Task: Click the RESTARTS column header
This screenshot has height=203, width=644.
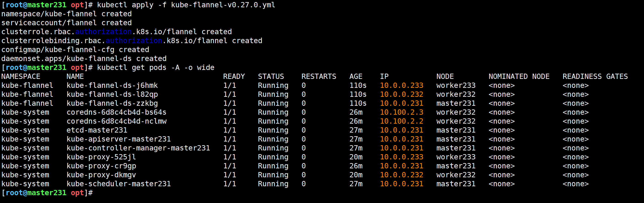Action: point(319,77)
